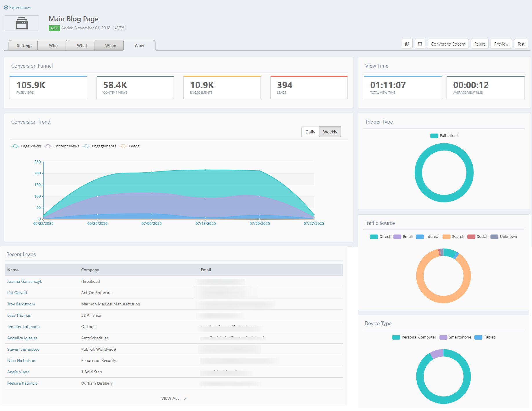This screenshot has width=532, height=411.
Task: Toggle Social traffic source legend swatch
Action: (471, 237)
